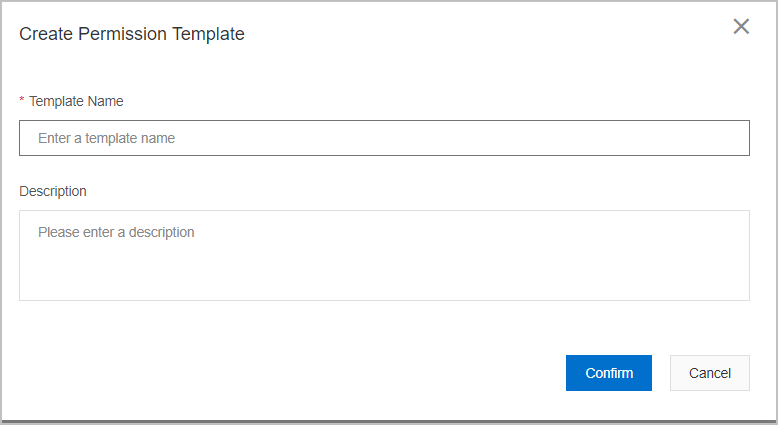
Task: Activate the required Template Name textbox
Action: (384, 138)
